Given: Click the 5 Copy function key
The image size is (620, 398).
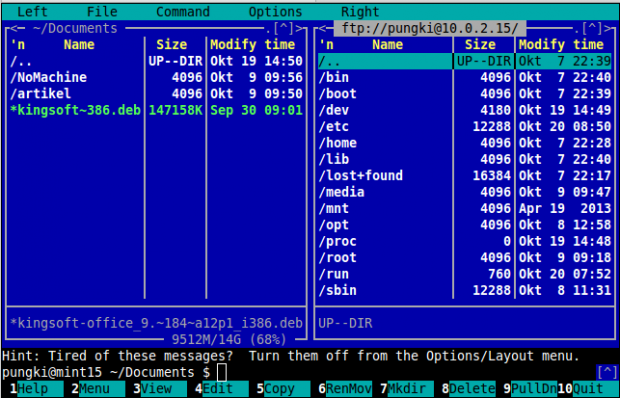Looking at the screenshot, I should coord(283,389).
